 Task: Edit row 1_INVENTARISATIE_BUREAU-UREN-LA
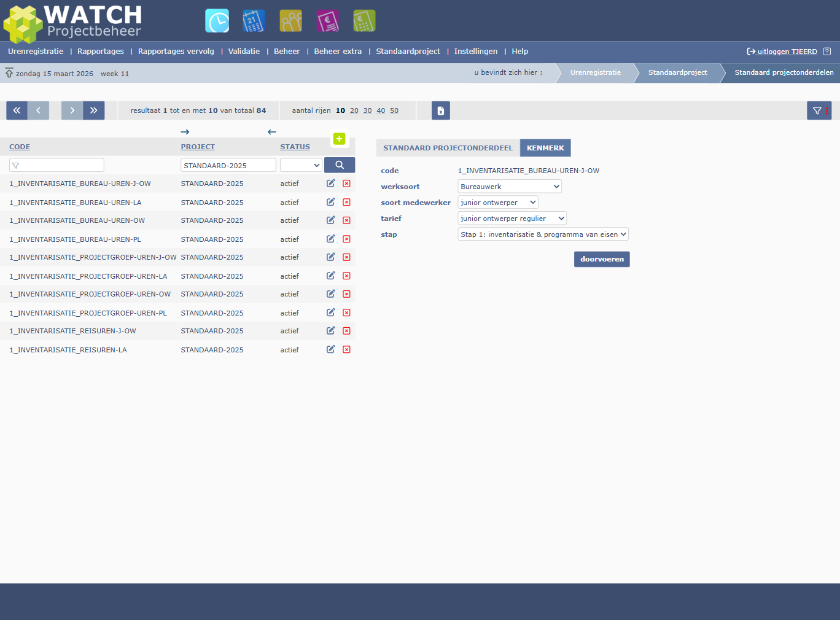(330, 202)
